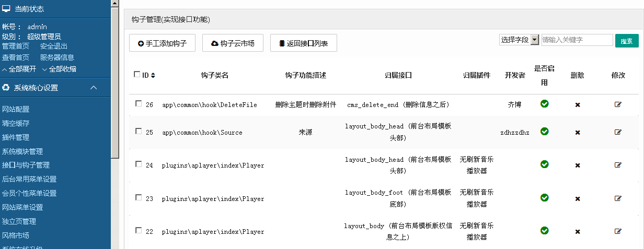
Task: Toggle enabled status for hook ID 24
Action: [545, 164]
